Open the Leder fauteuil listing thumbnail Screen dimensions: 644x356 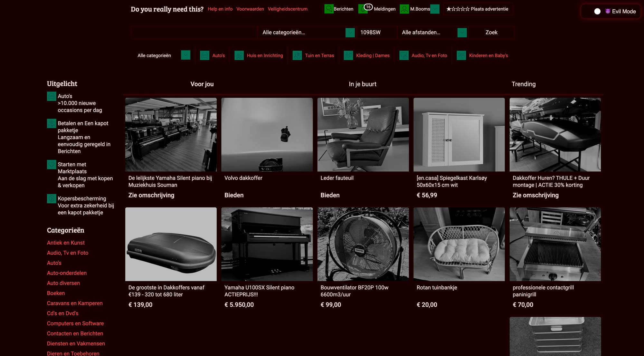pos(363,135)
